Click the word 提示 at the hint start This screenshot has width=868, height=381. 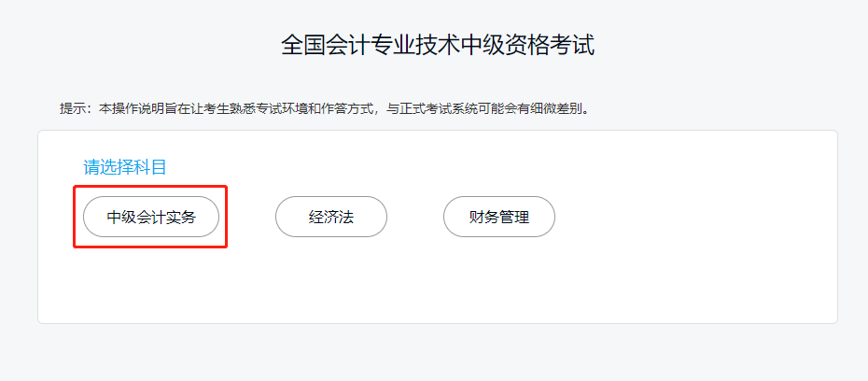click(73, 108)
